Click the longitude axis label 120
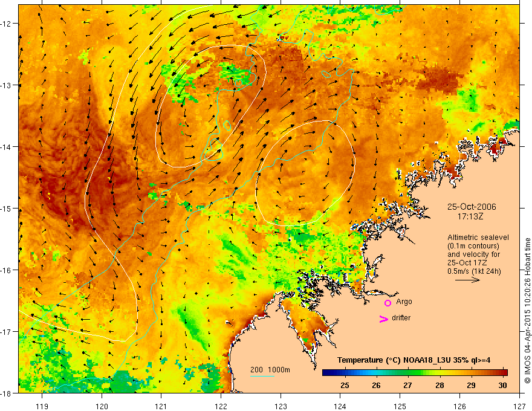 pyautogui.click(x=102, y=406)
